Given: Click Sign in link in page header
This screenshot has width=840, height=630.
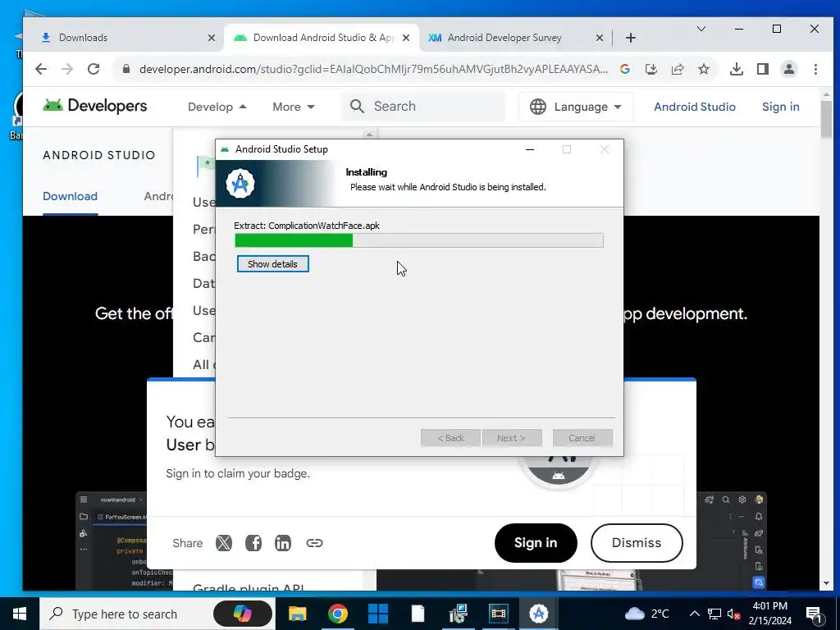Looking at the screenshot, I should (x=781, y=107).
